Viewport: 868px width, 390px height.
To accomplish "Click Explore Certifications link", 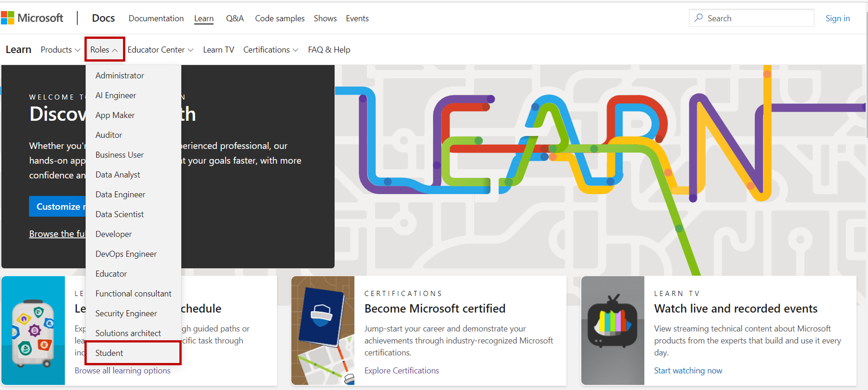I will point(402,370).
